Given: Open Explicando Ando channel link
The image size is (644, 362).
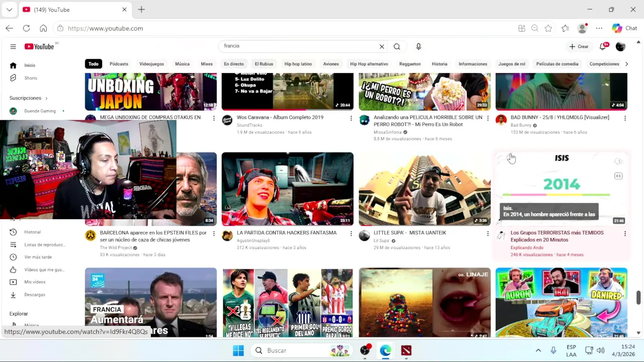Looking at the screenshot, I should tap(527, 248).
